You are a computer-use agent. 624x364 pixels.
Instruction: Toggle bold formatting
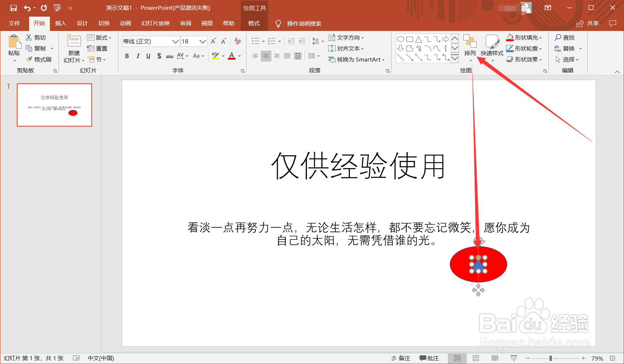click(127, 56)
